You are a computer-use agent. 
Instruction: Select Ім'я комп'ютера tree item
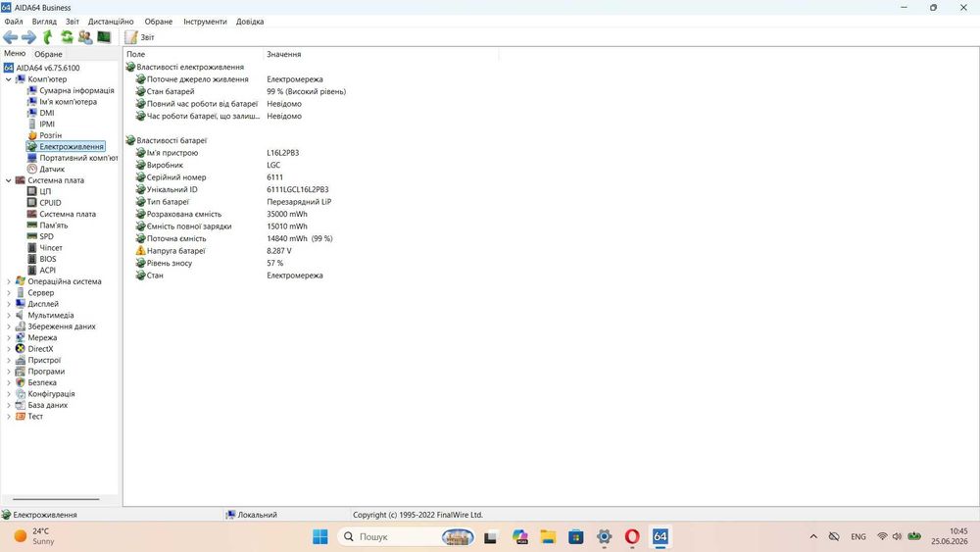tap(69, 102)
